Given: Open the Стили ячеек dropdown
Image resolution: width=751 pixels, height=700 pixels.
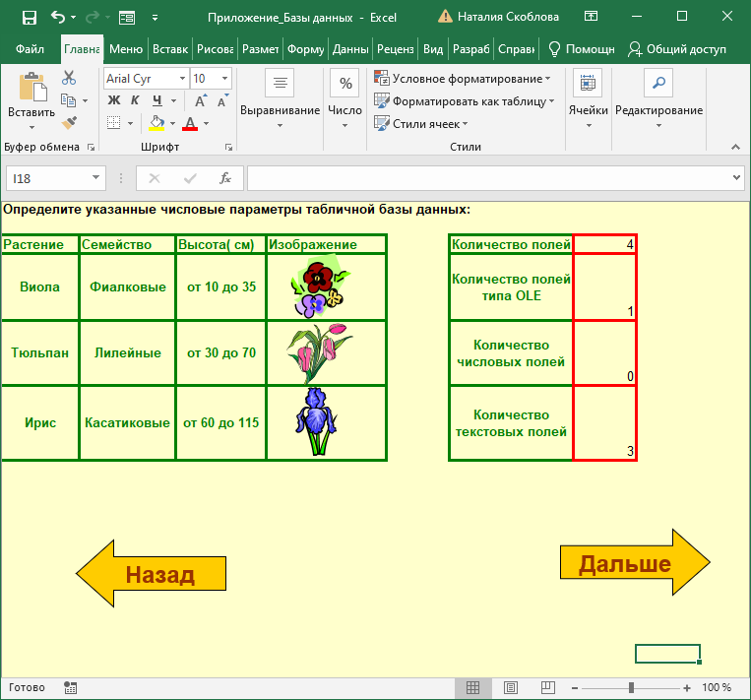Looking at the screenshot, I should (465, 124).
